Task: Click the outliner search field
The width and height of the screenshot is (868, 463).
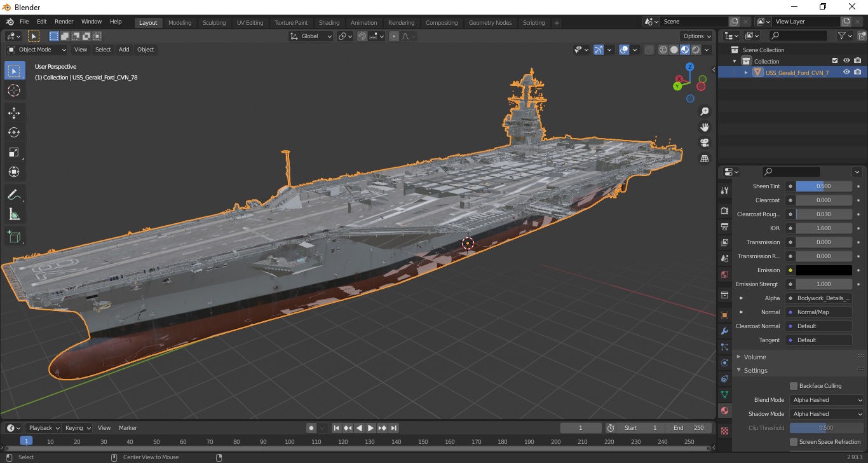Action: point(798,36)
